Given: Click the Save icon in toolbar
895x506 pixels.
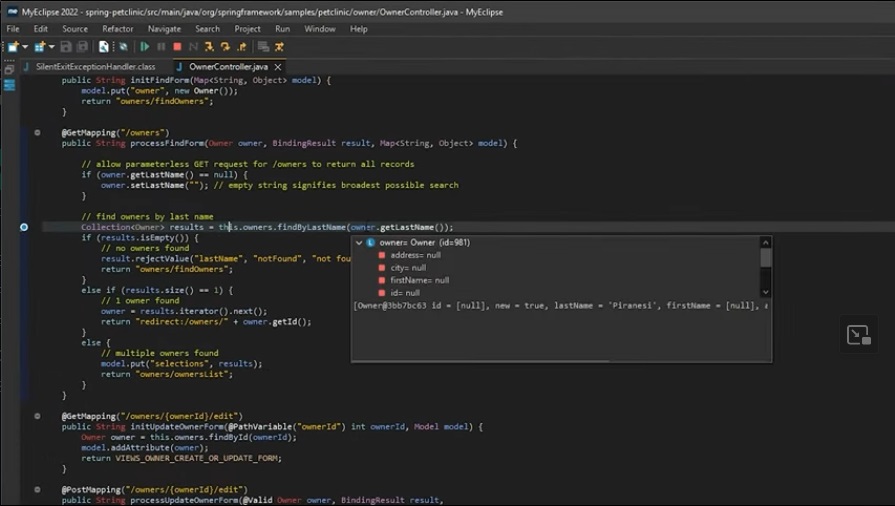Looking at the screenshot, I should tap(66, 47).
